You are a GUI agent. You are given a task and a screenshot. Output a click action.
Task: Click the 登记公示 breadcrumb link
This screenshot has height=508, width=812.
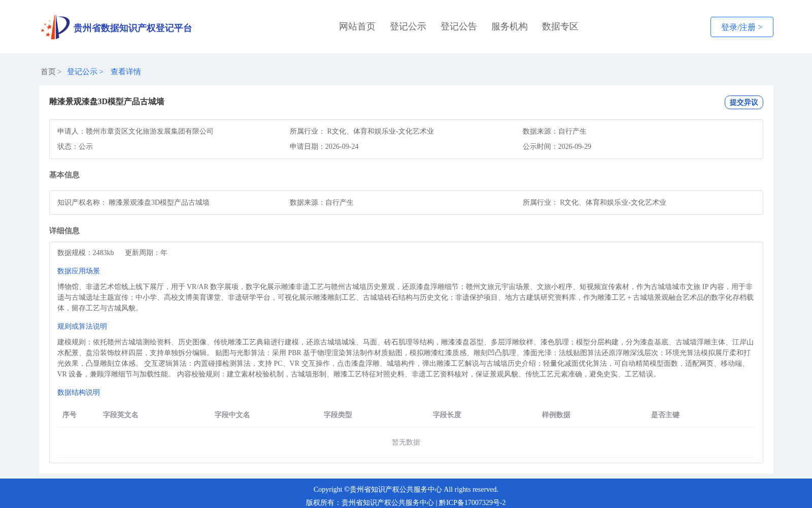[x=82, y=72]
